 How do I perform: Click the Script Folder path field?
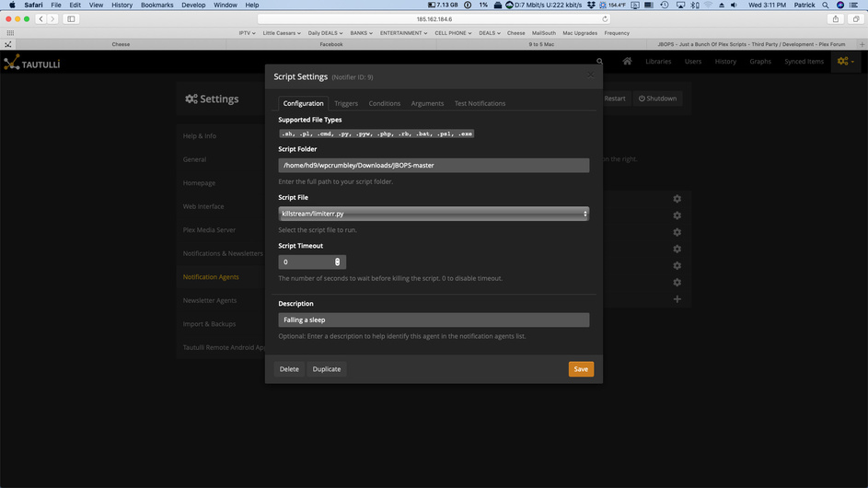pyautogui.click(x=434, y=165)
